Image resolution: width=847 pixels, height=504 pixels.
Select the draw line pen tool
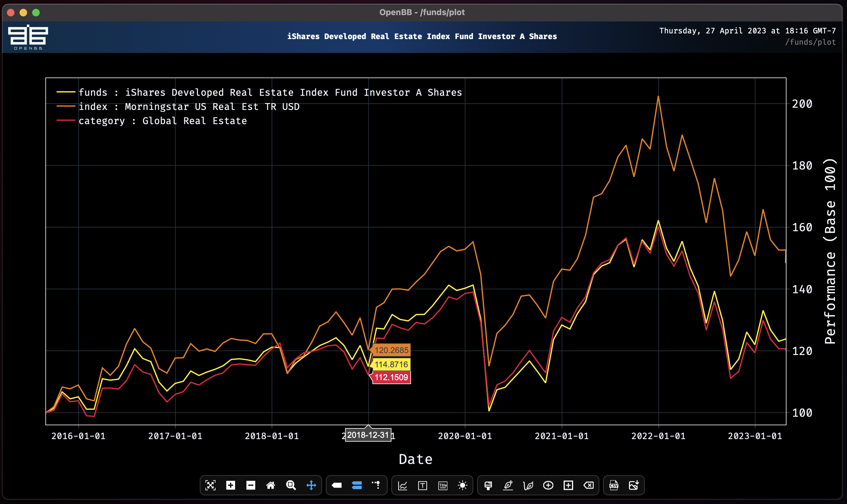pyautogui.click(x=508, y=485)
